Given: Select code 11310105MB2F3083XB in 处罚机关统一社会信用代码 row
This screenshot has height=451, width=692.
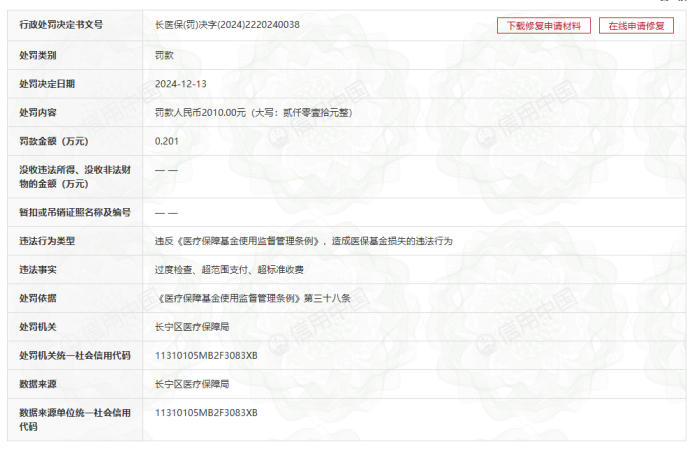Looking at the screenshot, I should pyautogui.click(x=206, y=356).
